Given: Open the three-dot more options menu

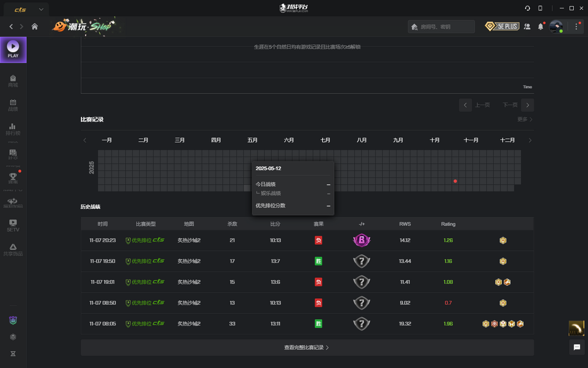Looking at the screenshot, I should (577, 26).
